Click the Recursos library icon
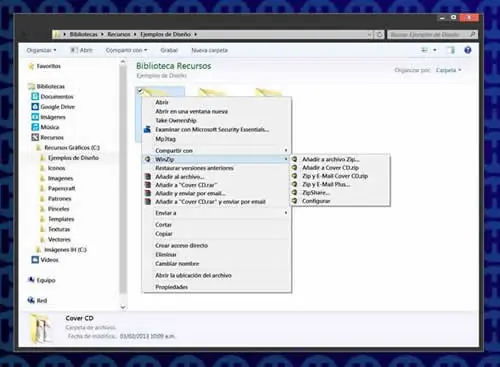The width and height of the screenshot is (500, 367). 35,137
